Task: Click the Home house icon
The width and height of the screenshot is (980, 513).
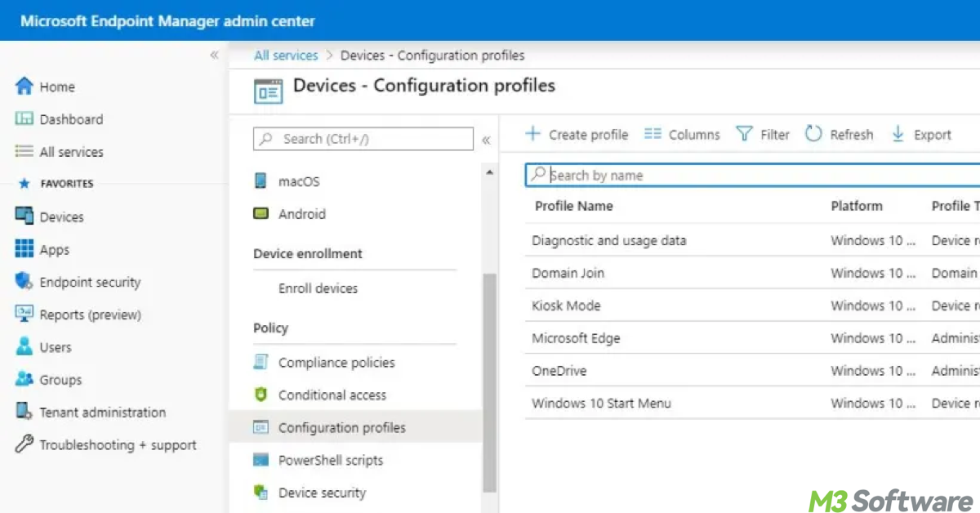Action: click(24, 86)
